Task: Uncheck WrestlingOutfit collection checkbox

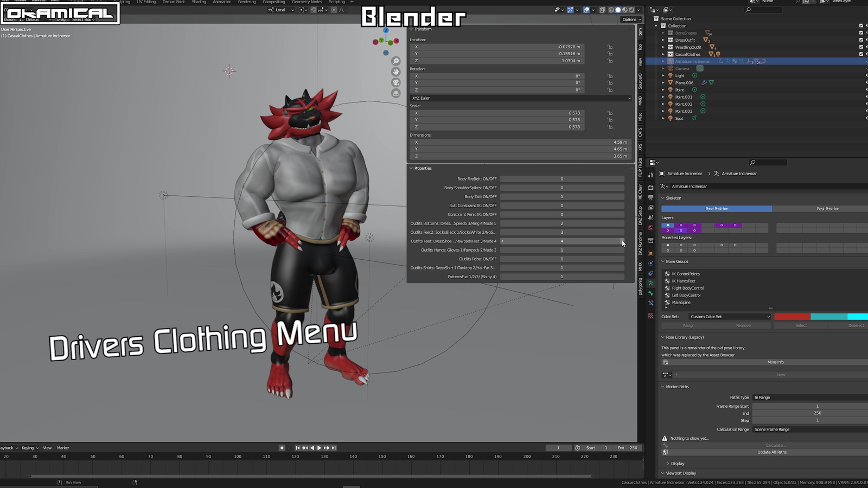Action: (861, 47)
